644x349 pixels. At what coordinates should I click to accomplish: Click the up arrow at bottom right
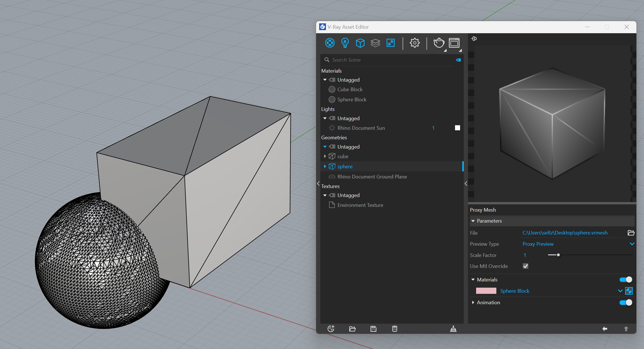click(626, 329)
